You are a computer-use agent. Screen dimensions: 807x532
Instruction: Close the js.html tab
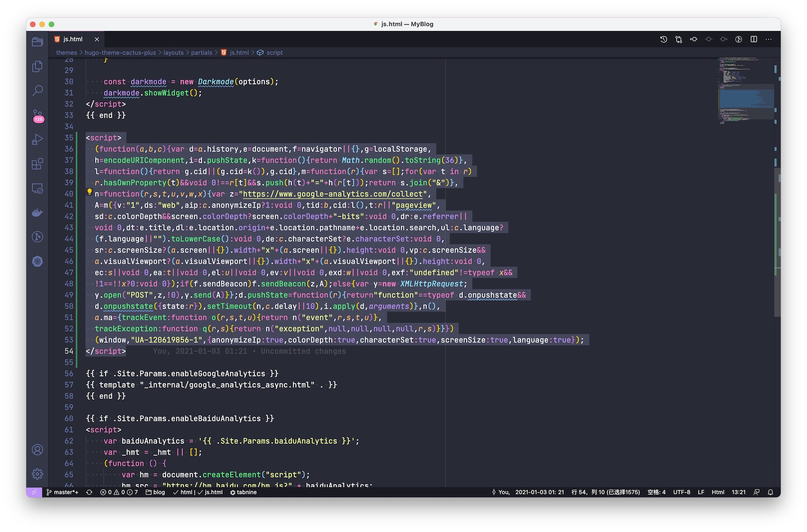coord(97,39)
